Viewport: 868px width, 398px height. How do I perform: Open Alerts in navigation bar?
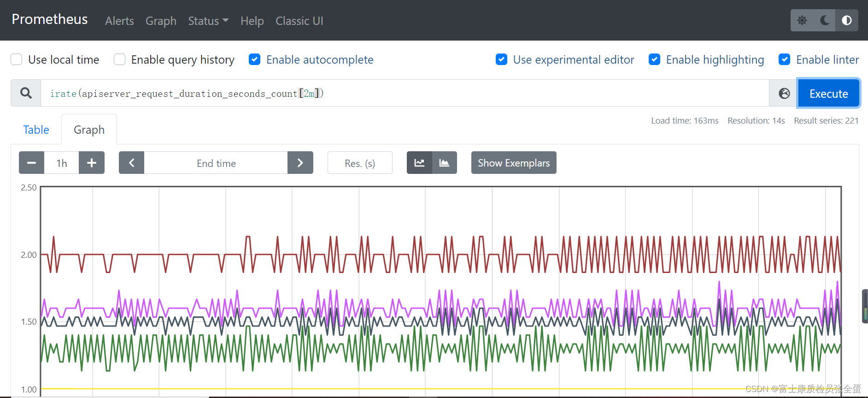119,21
